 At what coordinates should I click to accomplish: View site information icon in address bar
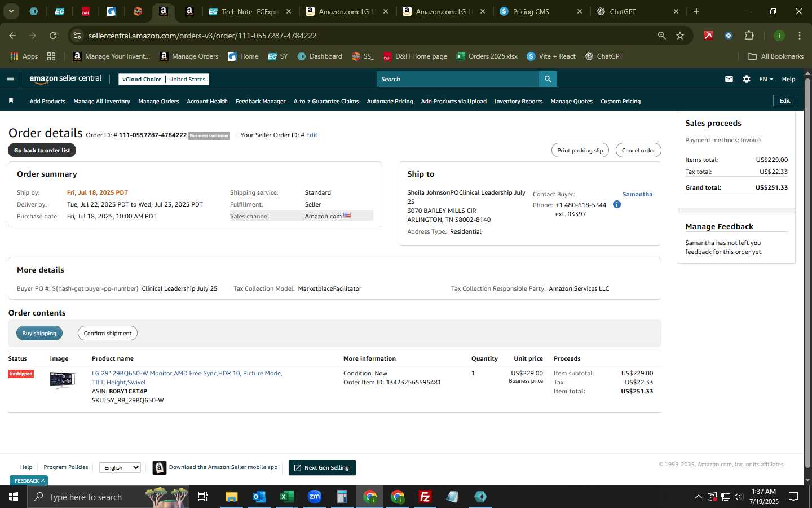[77, 36]
